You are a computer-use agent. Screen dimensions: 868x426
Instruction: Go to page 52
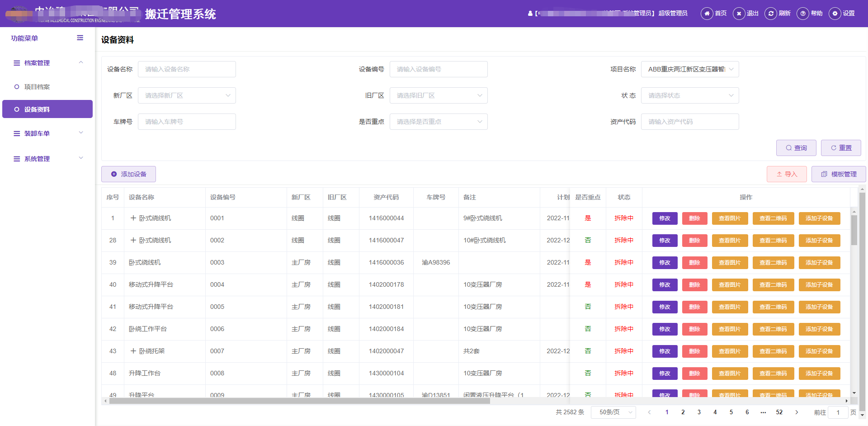coord(779,412)
